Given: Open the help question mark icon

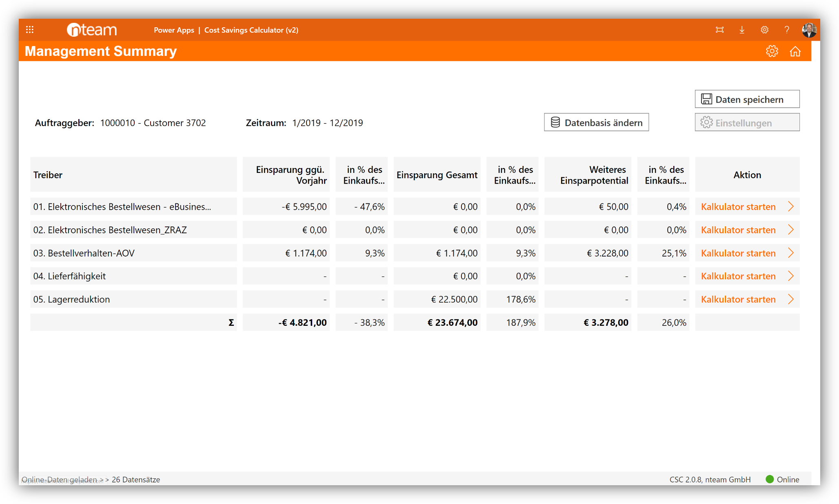Looking at the screenshot, I should tap(787, 30).
